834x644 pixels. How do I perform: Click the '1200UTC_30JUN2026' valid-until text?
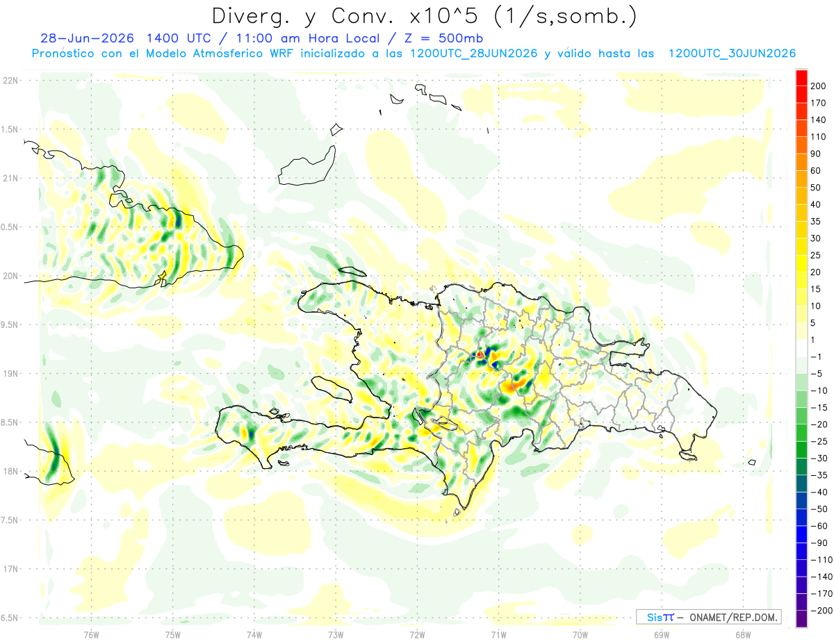click(x=732, y=53)
